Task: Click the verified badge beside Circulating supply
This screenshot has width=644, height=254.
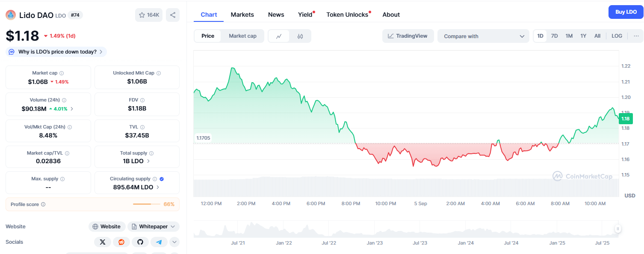Action: point(162,179)
